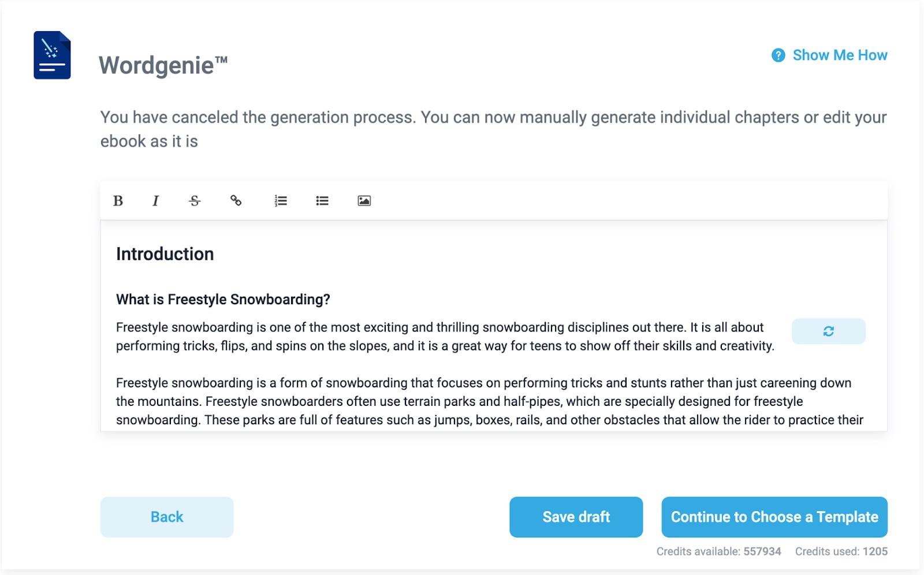Regenerate the paragraph with the refresh icon
Viewport: 924px width, 575px height.
pos(829,331)
